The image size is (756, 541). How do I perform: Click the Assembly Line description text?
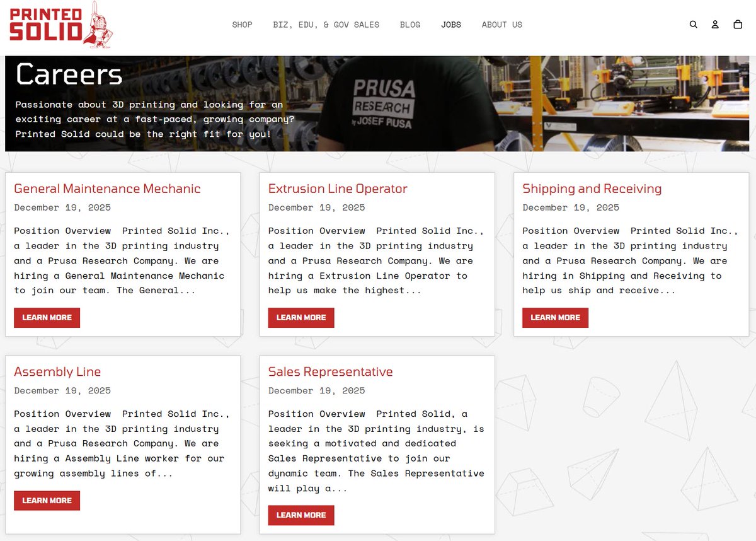point(122,443)
